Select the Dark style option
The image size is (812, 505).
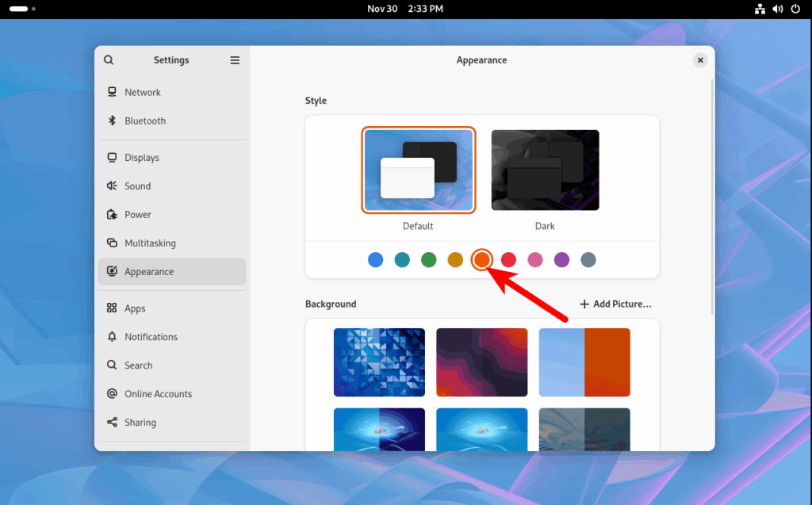tap(546, 170)
